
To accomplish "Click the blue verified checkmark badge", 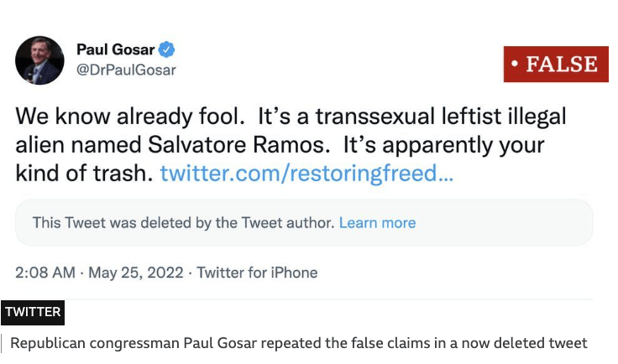I will click(x=166, y=49).
